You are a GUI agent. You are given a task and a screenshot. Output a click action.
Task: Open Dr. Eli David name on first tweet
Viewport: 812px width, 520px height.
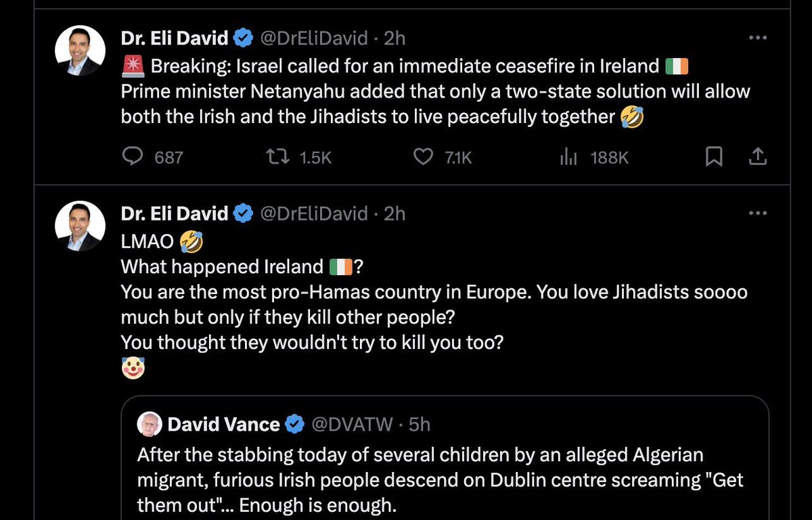tap(175, 39)
